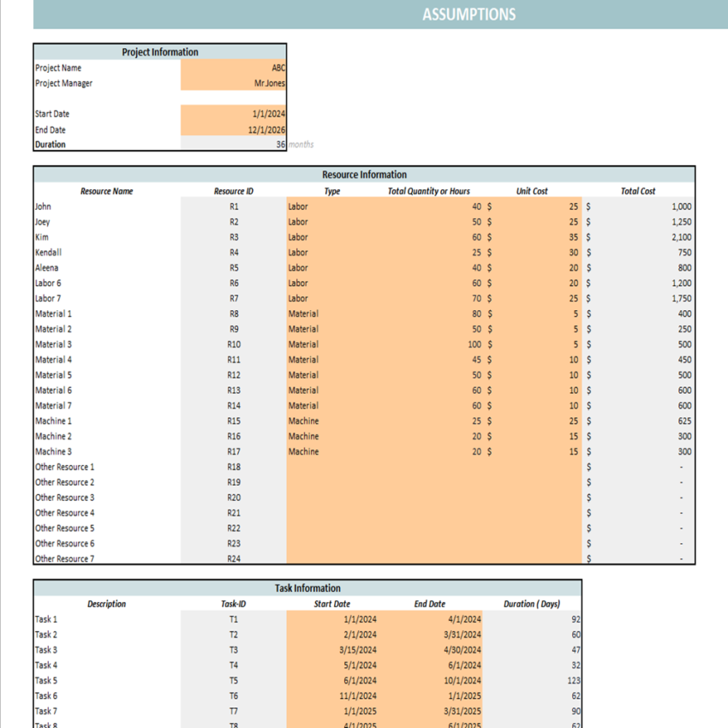Click the ASSUMPTIONS title banner
The width and height of the screenshot is (728, 728).
click(x=468, y=14)
